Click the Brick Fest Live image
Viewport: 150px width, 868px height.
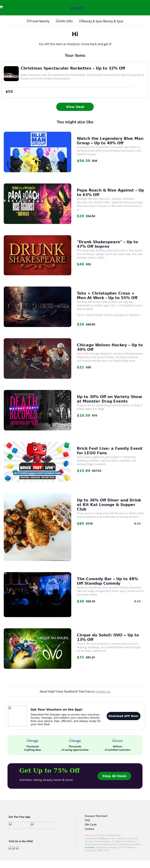pos(37,462)
